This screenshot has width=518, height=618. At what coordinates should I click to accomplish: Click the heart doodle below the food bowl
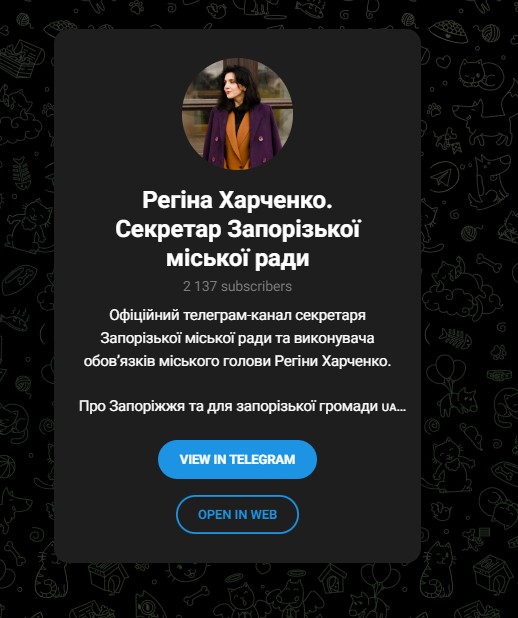click(445, 62)
